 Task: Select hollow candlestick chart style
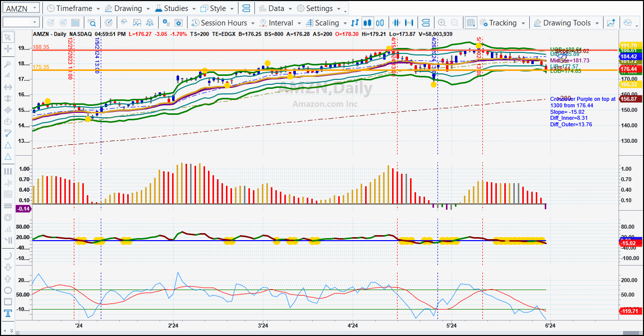[x=380, y=23]
